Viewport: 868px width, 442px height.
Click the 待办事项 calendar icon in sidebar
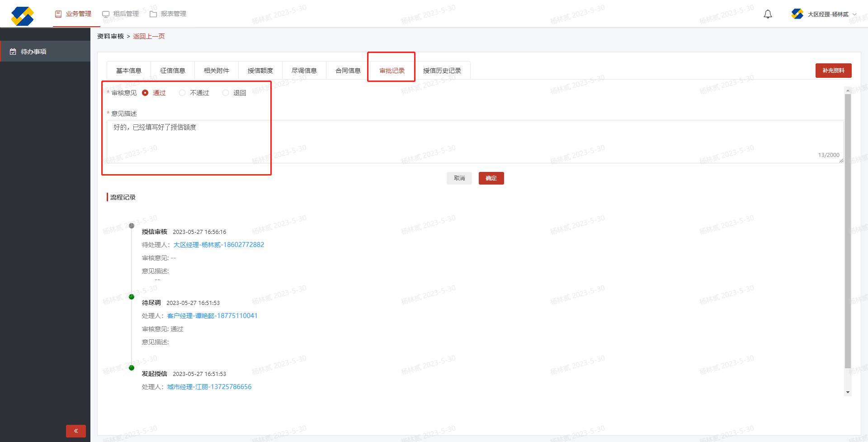point(13,52)
